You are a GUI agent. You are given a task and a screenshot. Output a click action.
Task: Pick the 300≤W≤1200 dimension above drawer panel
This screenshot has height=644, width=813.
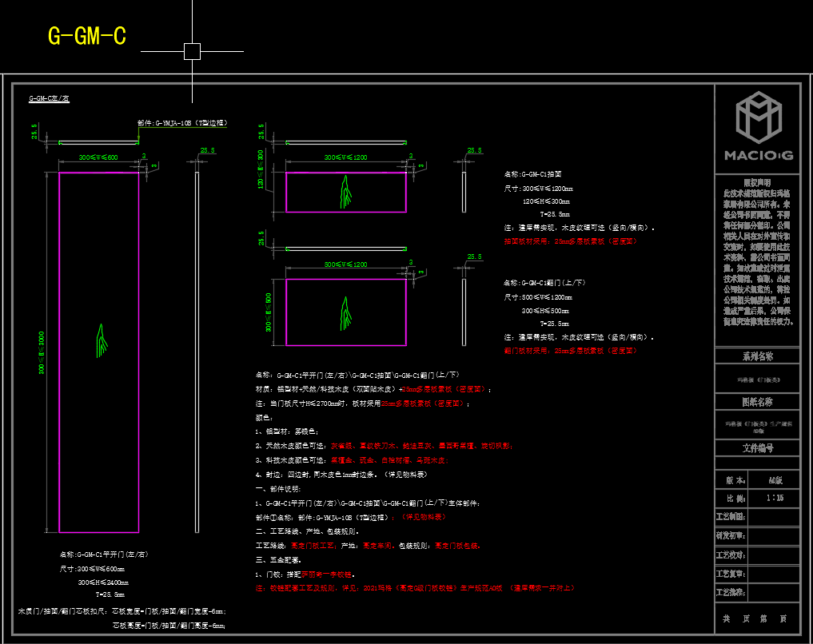pos(345,157)
